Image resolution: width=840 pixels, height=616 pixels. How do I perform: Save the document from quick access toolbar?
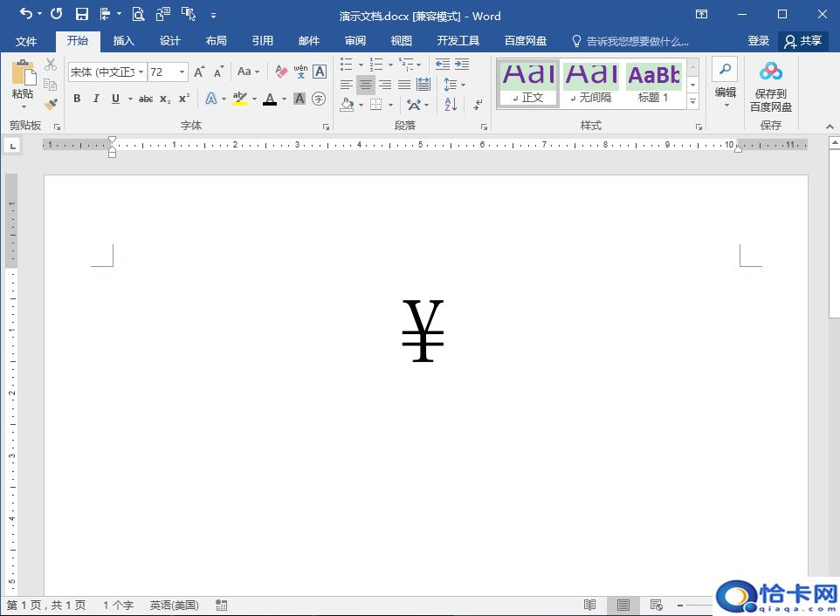coord(81,14)
